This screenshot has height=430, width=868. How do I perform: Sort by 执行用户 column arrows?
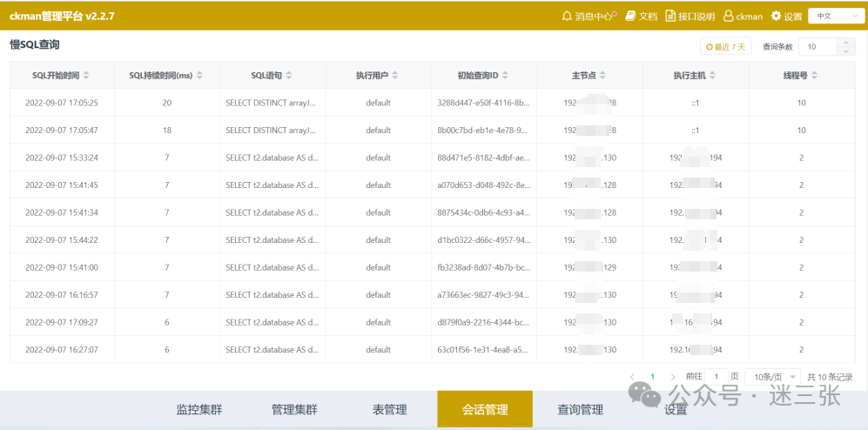coord(394,75)
